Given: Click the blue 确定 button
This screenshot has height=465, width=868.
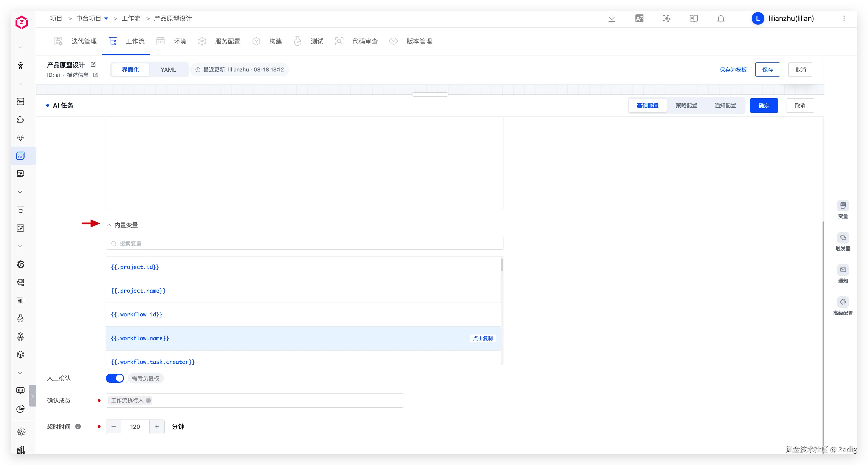Looking at the screenshot, I should [x=764, y=106].
